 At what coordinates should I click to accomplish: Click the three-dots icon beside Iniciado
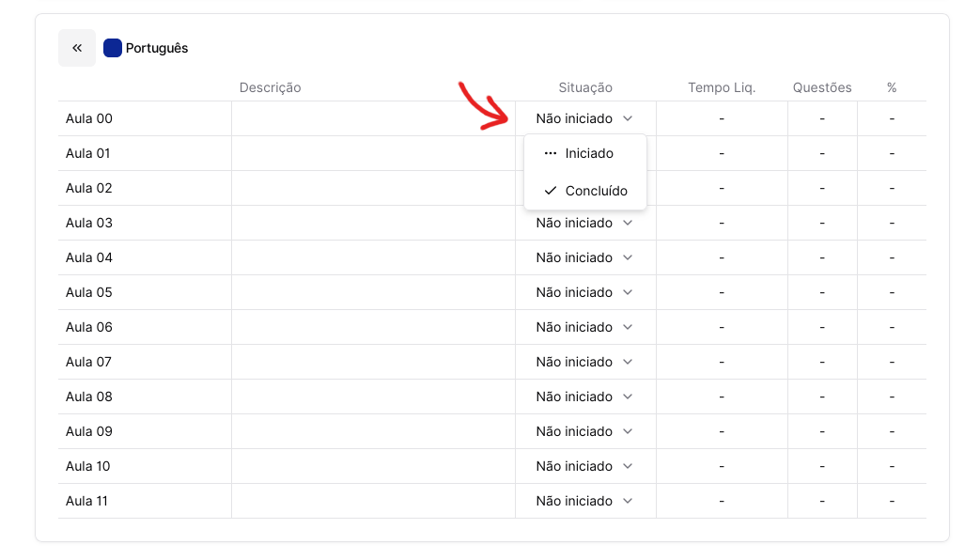(x=551, y=153)
